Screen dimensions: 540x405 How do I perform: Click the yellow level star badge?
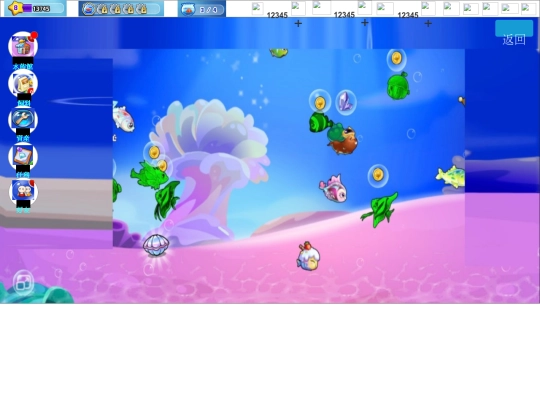(x=15, y=8)
